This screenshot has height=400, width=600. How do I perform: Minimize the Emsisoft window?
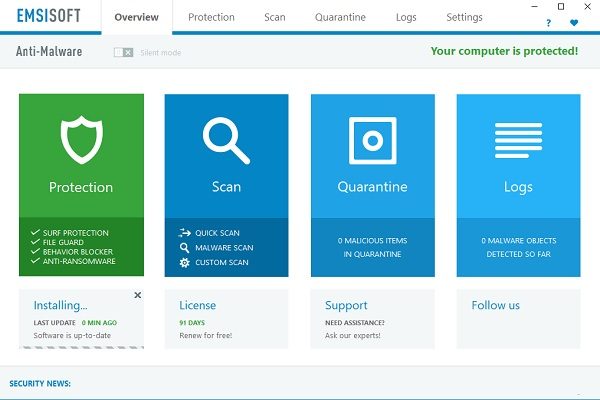535,7
